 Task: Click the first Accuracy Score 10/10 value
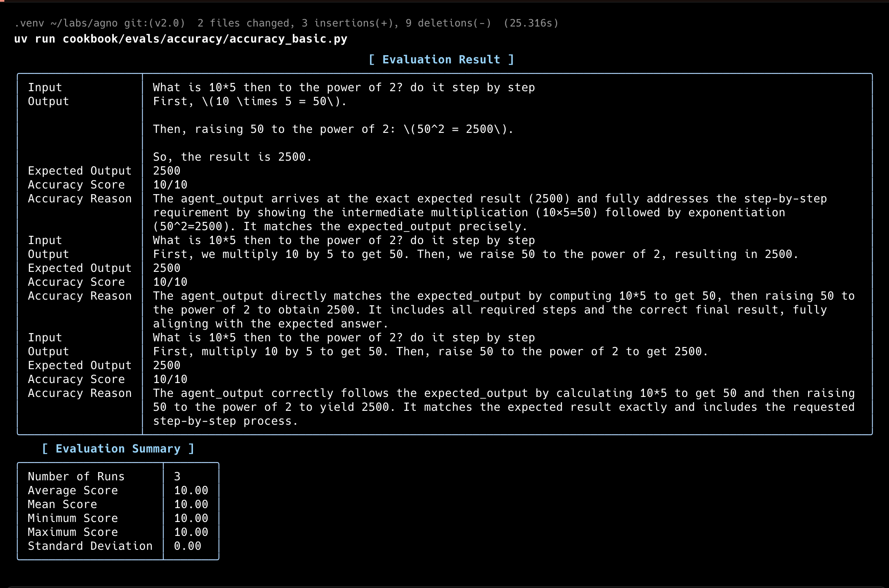click(x=170, y=185)
